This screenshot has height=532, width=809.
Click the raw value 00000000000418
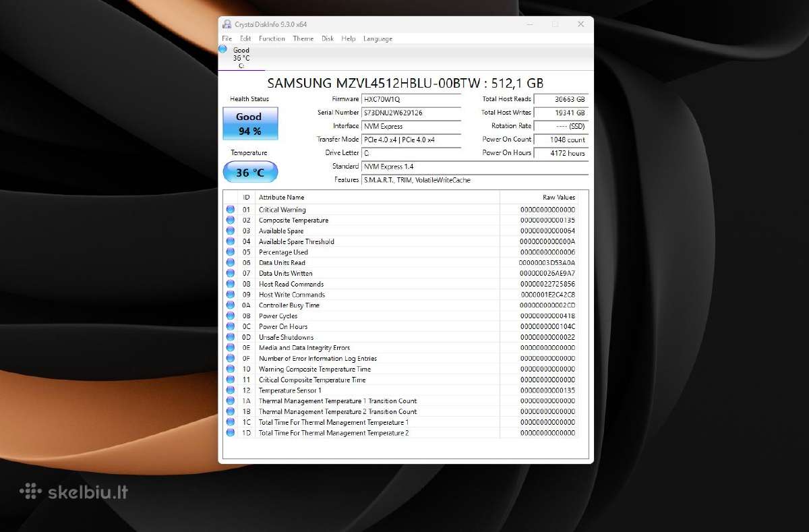(x=547, y=316)
